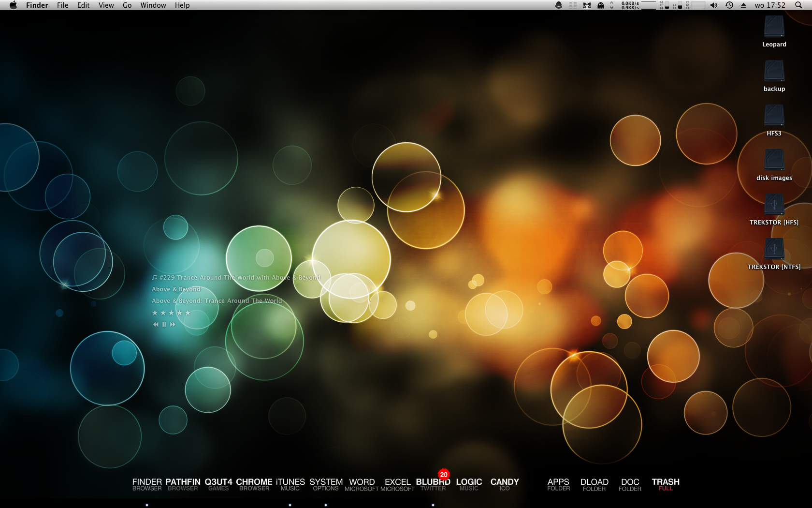Open the View menu
The width and height of the screenshot is (812, 508).
106,5
